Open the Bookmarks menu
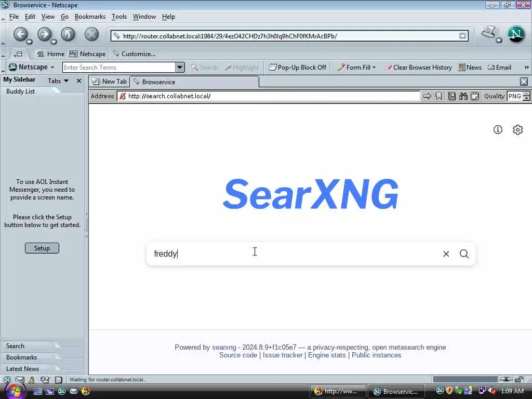 point(90,17)
